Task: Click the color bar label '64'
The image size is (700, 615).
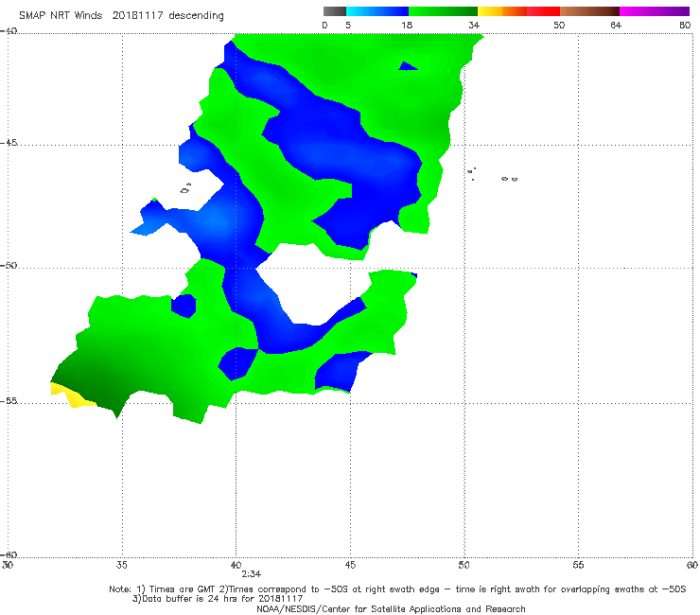Action: [616, 26]
